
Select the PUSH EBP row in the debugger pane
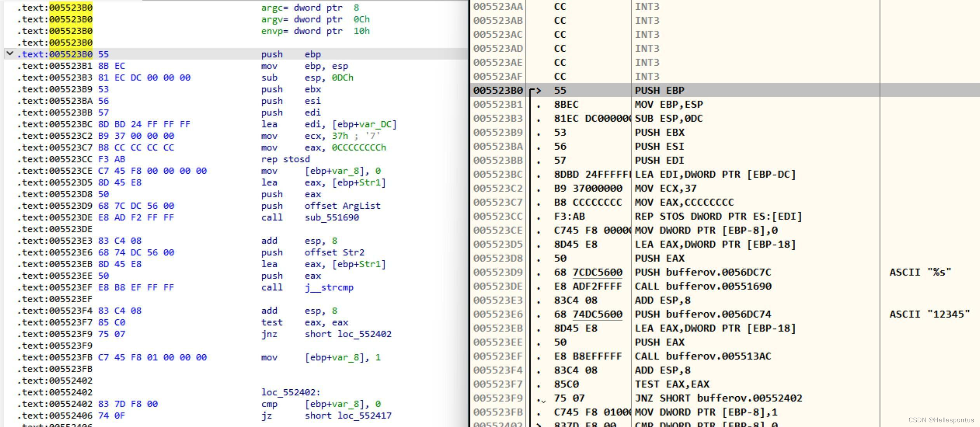click(659, 91)
